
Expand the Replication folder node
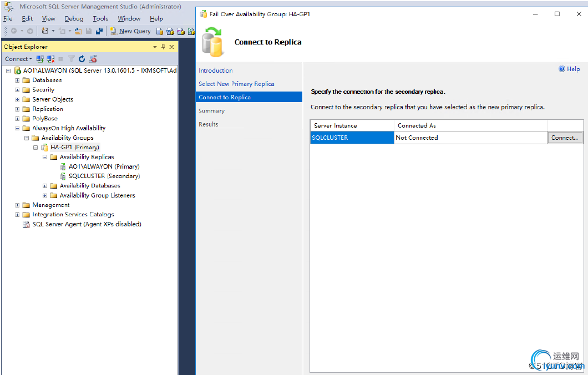(x=17, y=109)
